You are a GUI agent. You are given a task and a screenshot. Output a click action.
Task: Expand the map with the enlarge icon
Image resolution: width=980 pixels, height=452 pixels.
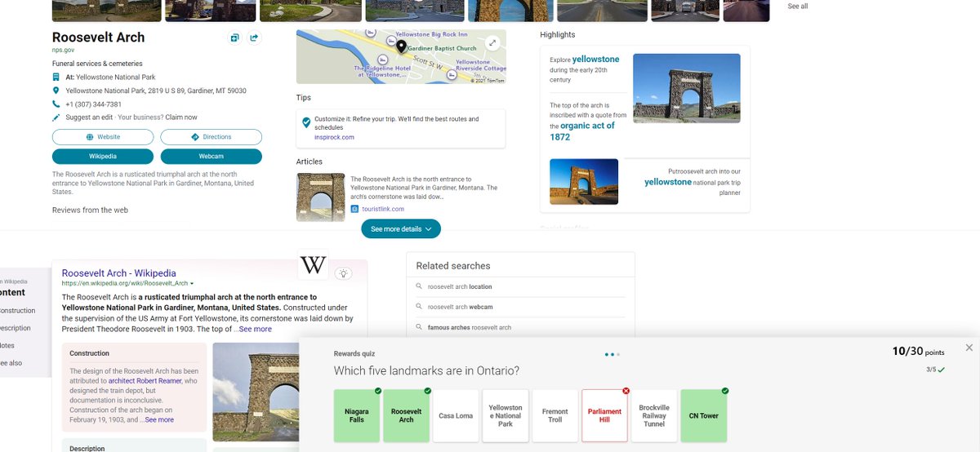point(492,43)
